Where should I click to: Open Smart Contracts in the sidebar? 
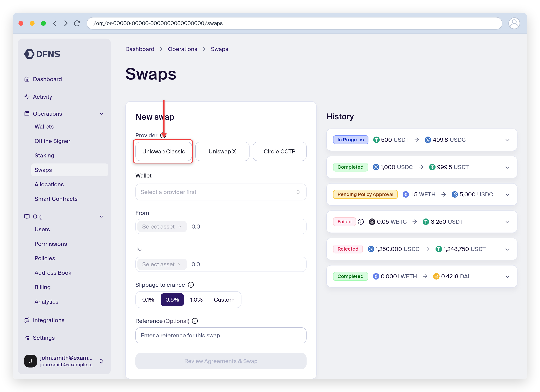pos(56,199)
